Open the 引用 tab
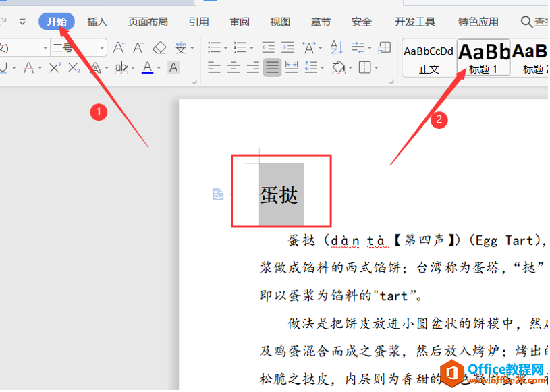550x392 pixels. point(198,22)
